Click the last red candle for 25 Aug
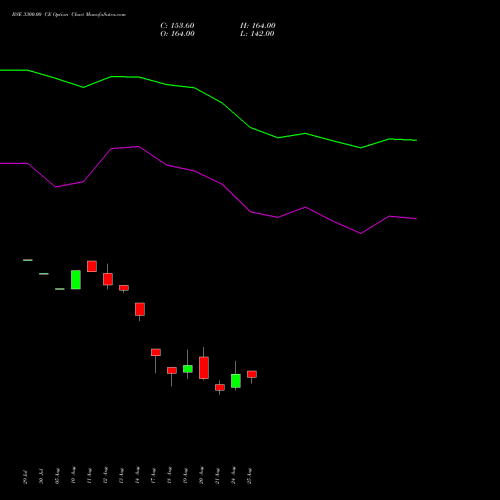Image resolution: width=500 pixels, height=500 pixels. [252, 374]
